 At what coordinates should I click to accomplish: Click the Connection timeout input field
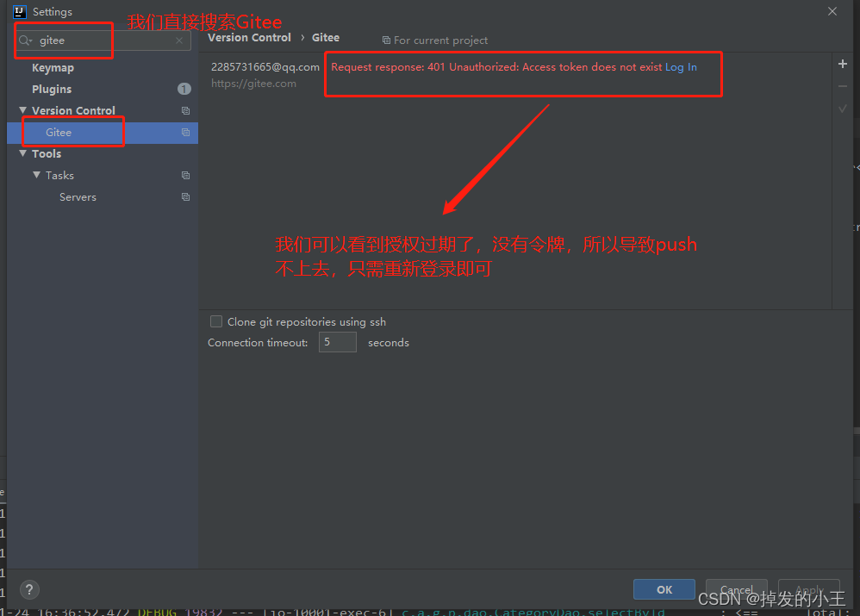[337, 342]
